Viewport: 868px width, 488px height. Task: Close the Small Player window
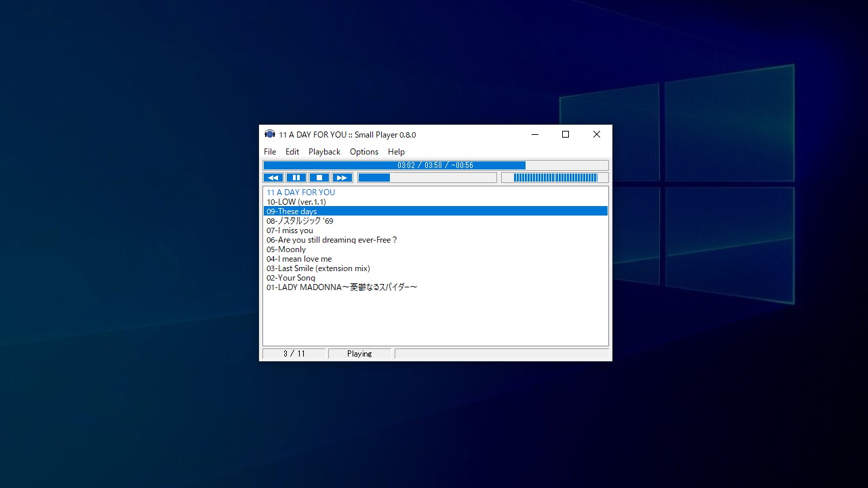coord(597,134)
